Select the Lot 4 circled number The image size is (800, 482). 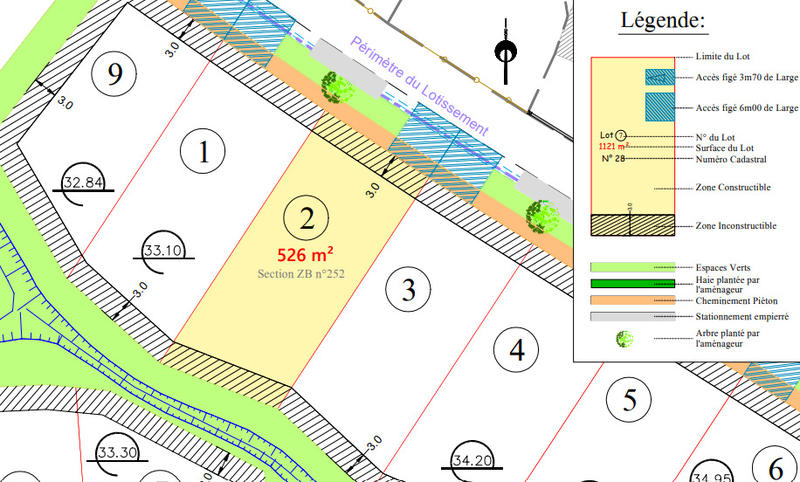point(517,350)
